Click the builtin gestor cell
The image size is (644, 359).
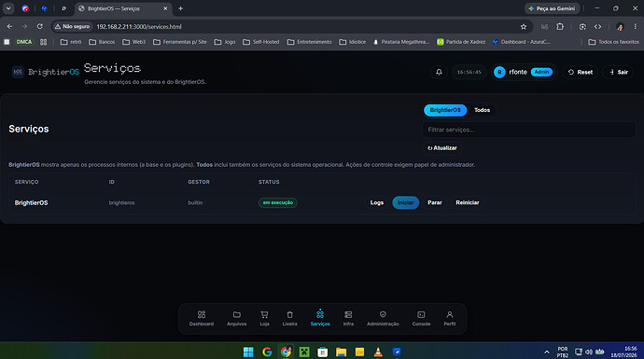point(195,202)
